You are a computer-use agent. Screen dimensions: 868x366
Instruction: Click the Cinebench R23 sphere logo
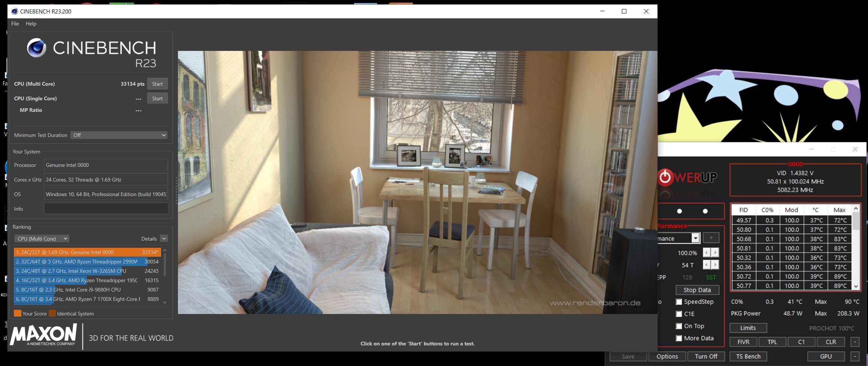[36, 48]
